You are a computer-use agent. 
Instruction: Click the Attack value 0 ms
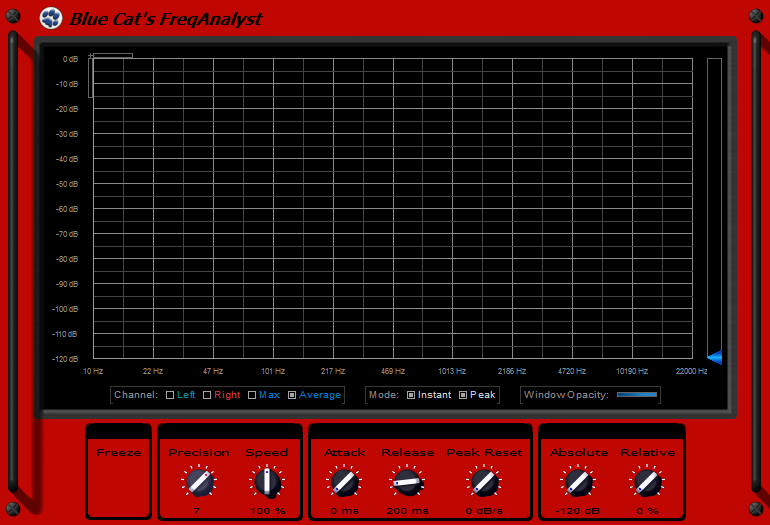pos(344,511)
